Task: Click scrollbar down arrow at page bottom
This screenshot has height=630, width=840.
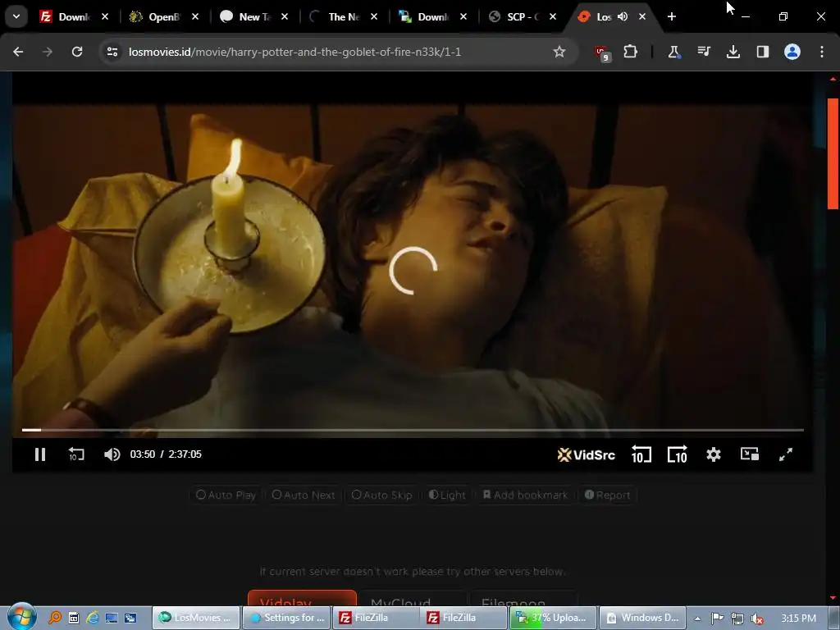Action: click(x=833, y=598)
